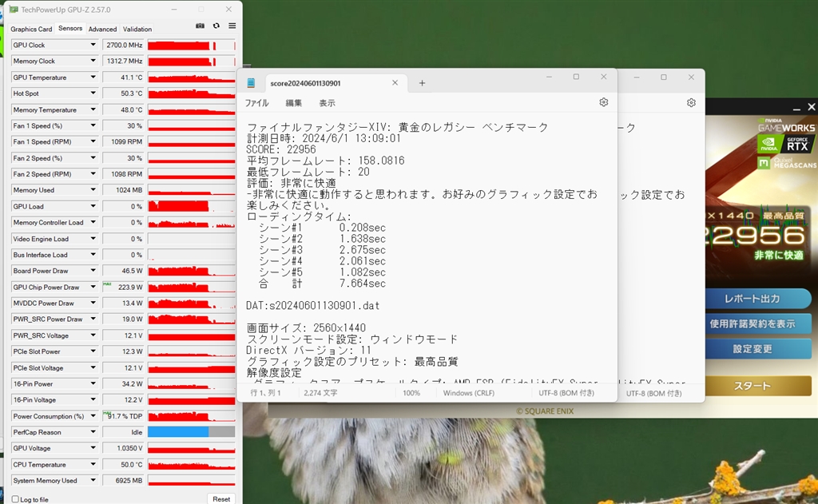Screen dimensions: 818x504
Task: Add a new tab in Notepad
Action: [422, 83]
